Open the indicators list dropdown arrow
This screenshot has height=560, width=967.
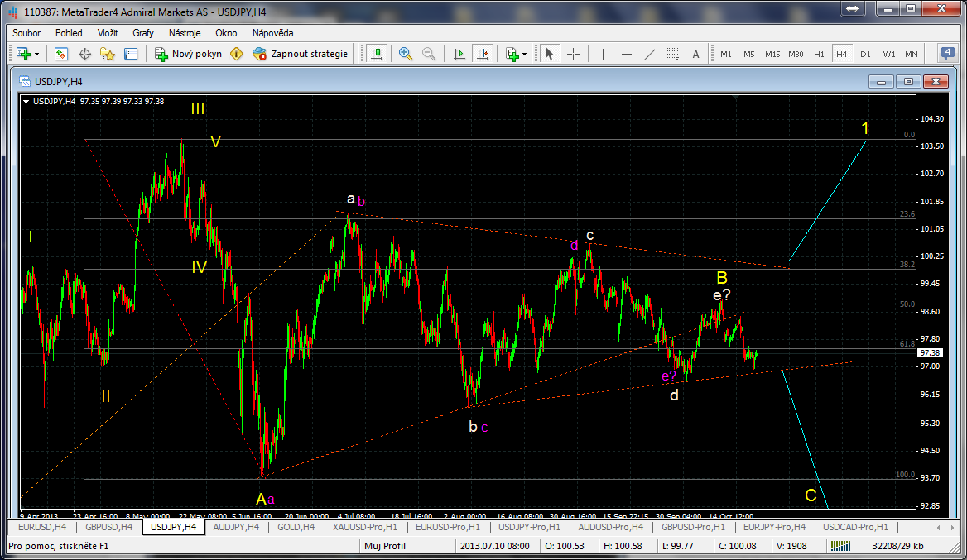pyautogui.click(x=524, y=55)
